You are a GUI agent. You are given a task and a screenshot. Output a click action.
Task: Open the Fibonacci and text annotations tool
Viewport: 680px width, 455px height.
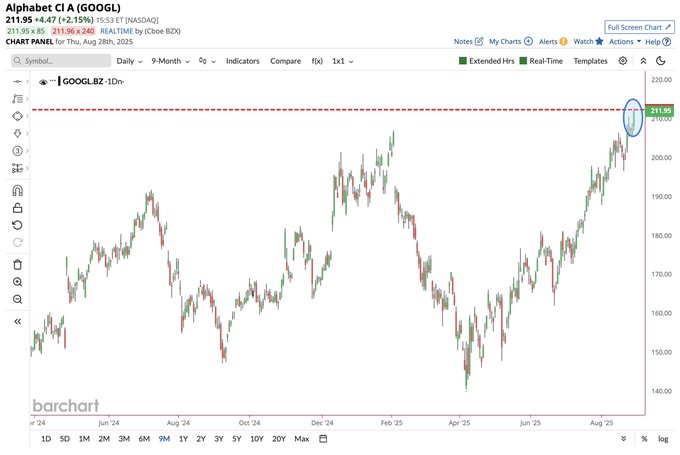(17, 99)
